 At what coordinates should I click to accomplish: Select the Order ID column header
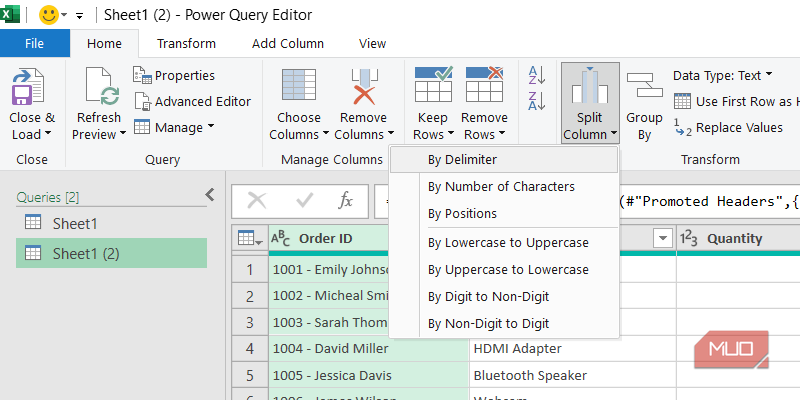point(327,239)
